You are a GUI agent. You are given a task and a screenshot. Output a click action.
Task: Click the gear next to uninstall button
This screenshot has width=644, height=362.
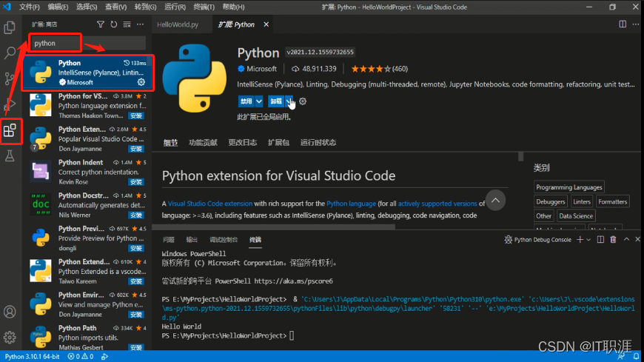point(303,101)
